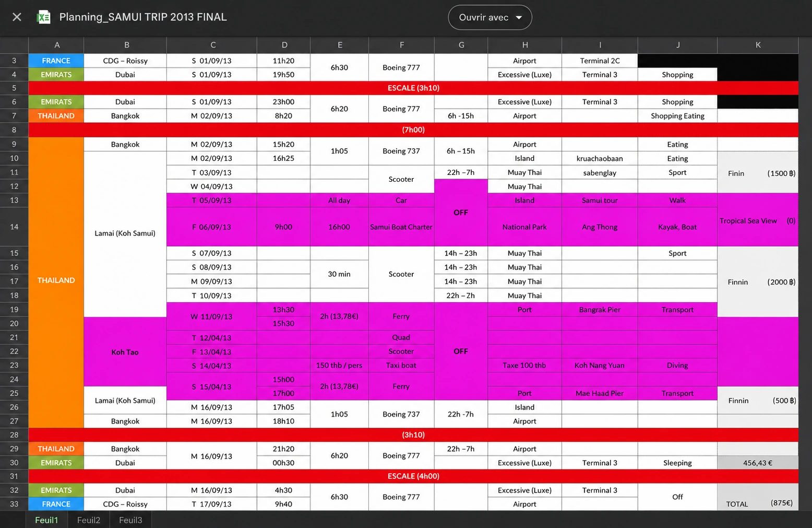812x528 pixels.
Task: Select the 'Planning_SAMUI TRIP 2013 FINAL' file title
Action: (x=143, y=17)
